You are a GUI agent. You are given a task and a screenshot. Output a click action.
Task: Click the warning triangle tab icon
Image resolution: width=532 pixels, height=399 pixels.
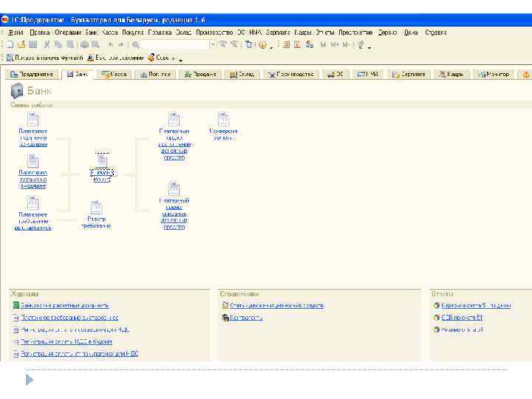click(525, 75)
